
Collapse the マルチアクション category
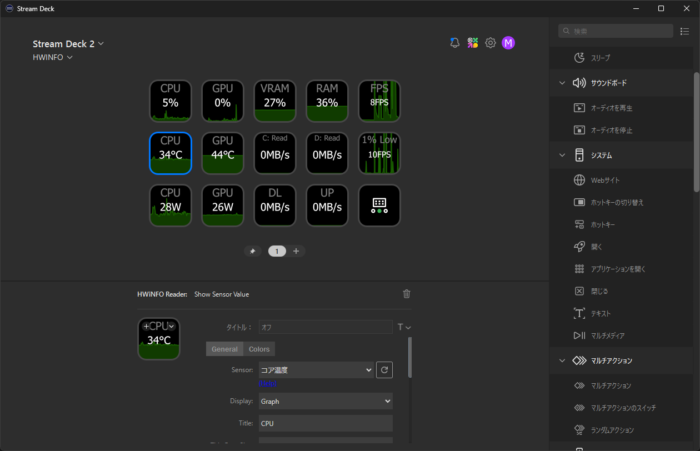click(562, 360)
